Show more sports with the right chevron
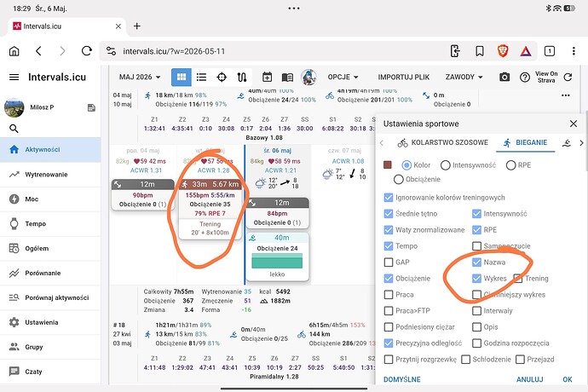 click(x=581, y=143)
